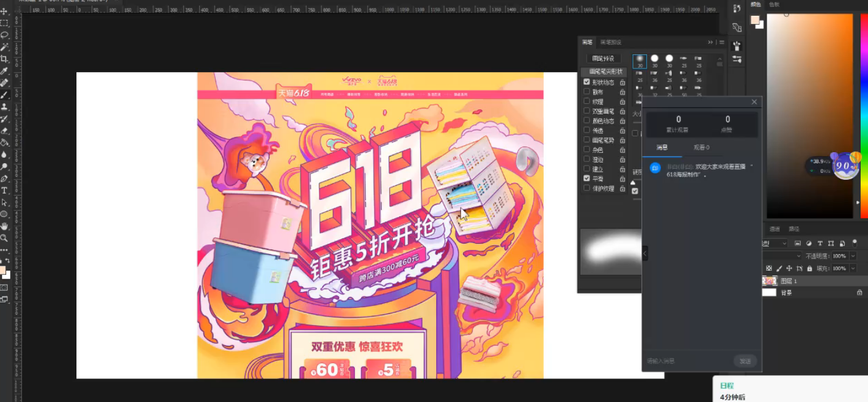Switch to the 路径 tab

pyautogui.click(x=794, y=229)
